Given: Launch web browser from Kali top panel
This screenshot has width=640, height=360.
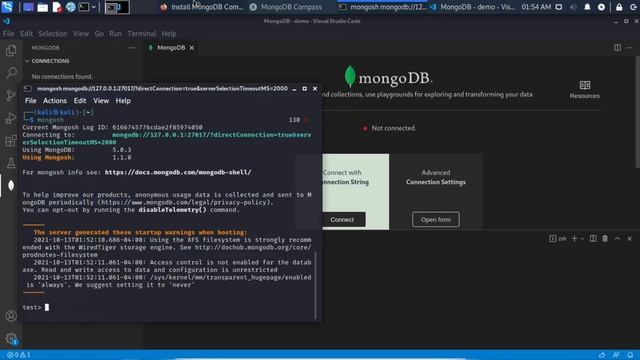Looking at the screenshot, I should (x=71, y=7).
